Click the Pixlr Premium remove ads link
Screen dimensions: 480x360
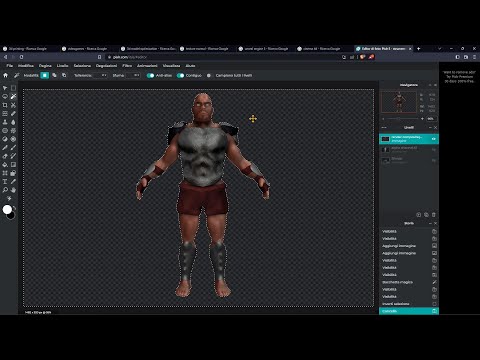[x=459, y=77]
